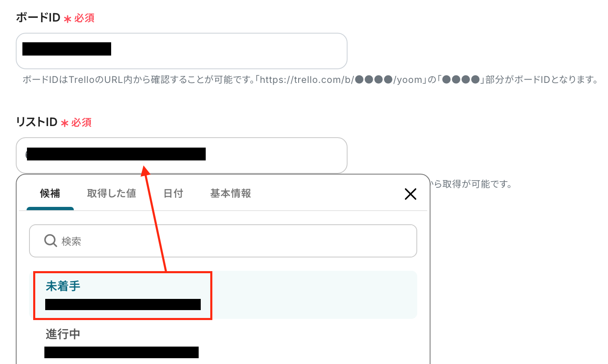Click the ボードID field label
Viewport: 608px width, 364px height.
click(x=38, y=18)
